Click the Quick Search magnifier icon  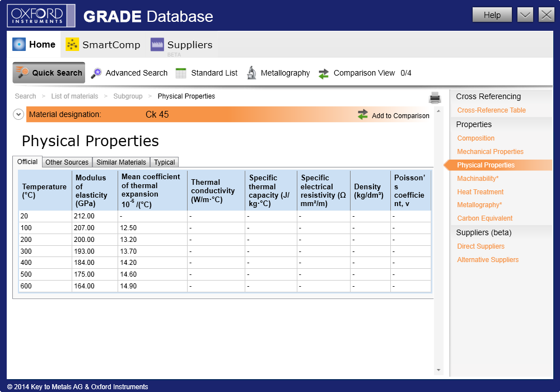click(22, 72)
